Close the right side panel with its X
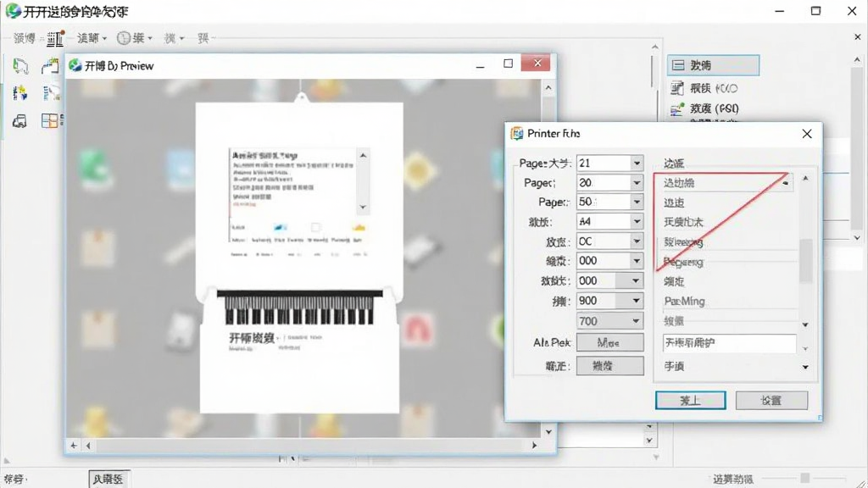 pos(858,37)
